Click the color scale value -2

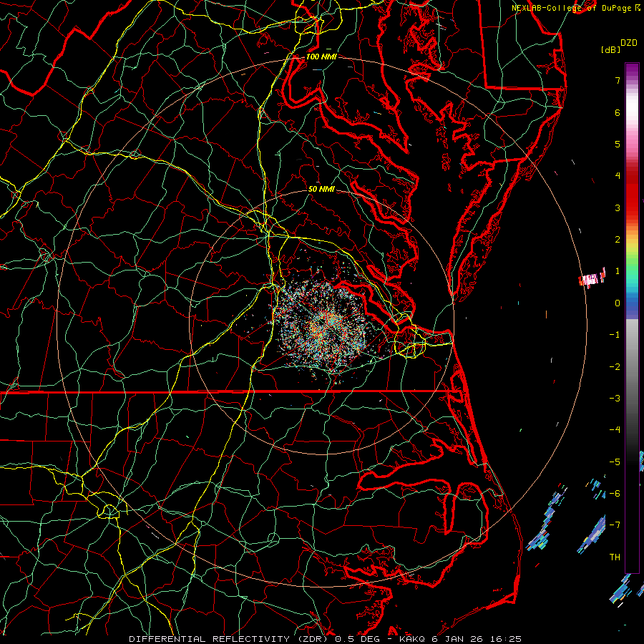point(615,366)
